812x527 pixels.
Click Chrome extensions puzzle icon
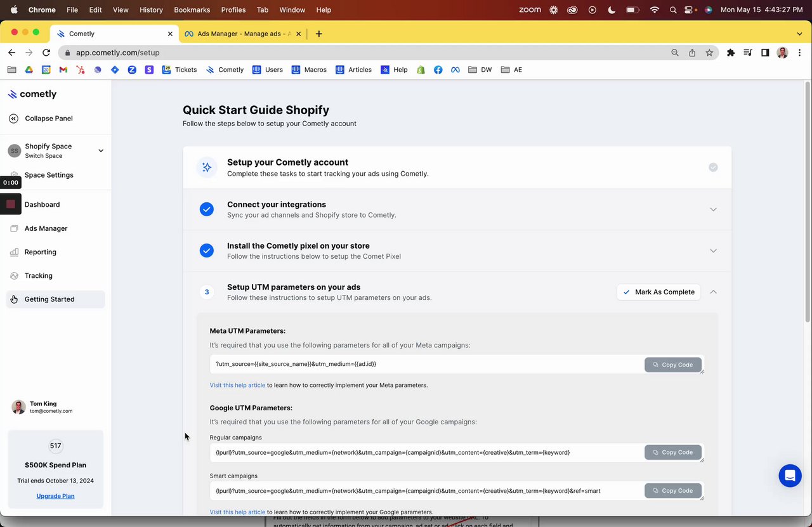pyautogui.click(x=731, y=53)
